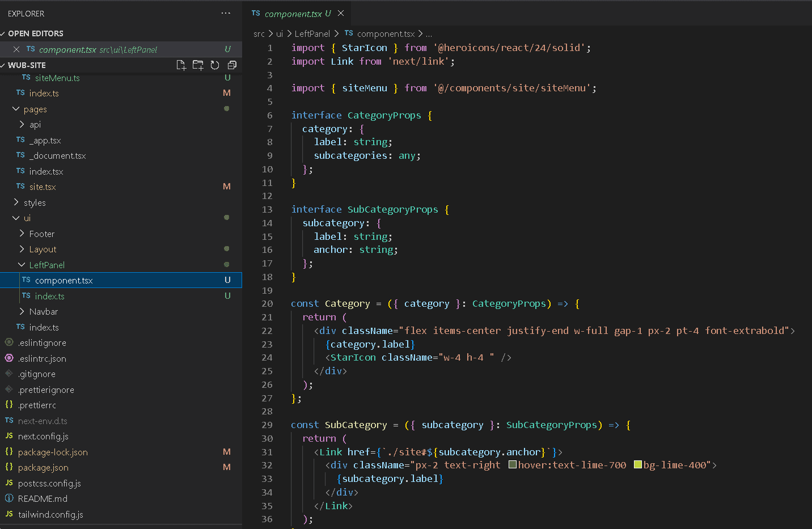The image size is (812, 529).
Task: Click the New File icon in WUB-SITE header
Action: (181, 65)
